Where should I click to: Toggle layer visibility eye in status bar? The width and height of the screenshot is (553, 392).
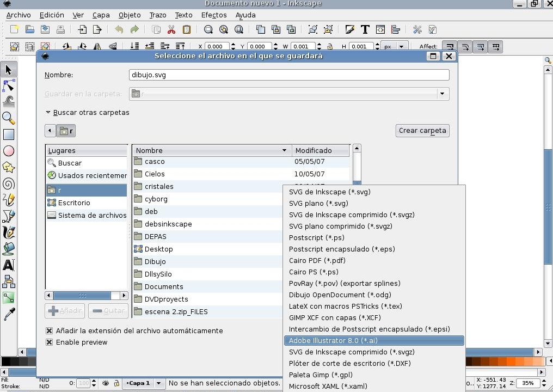(106, 383)
